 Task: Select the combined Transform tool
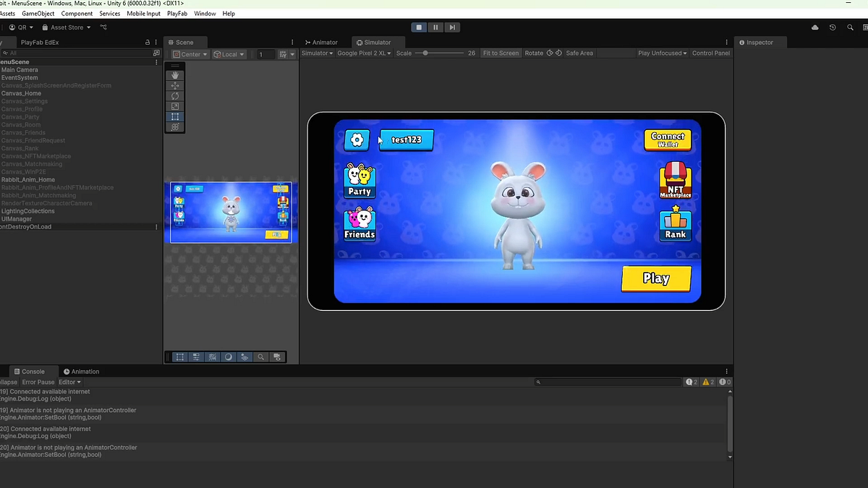175,127
